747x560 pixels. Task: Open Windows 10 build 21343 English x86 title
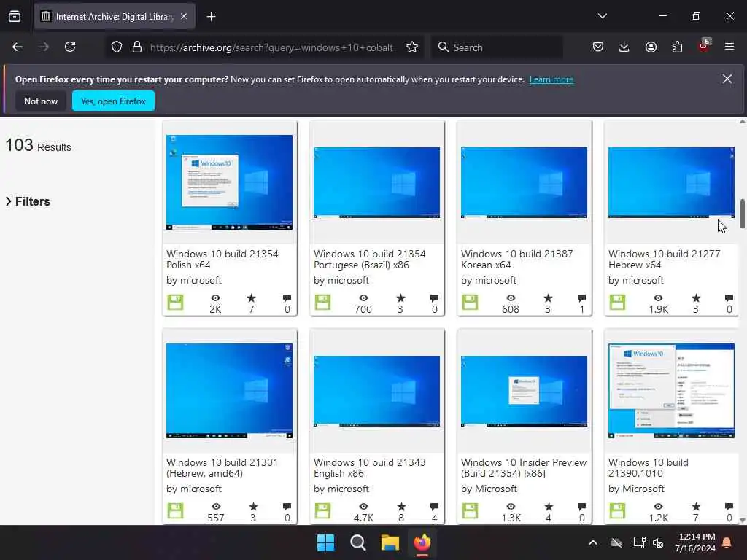coord(370,468)
